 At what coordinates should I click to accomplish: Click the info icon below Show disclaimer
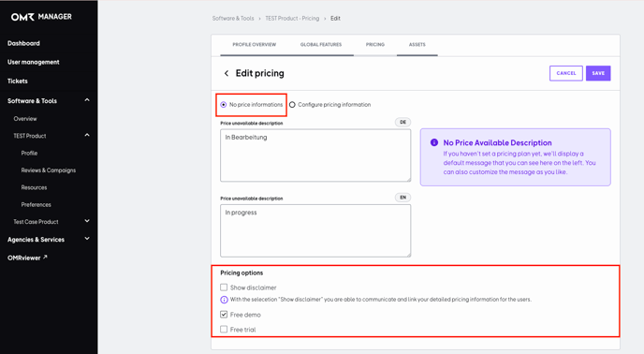pos(224,300)
